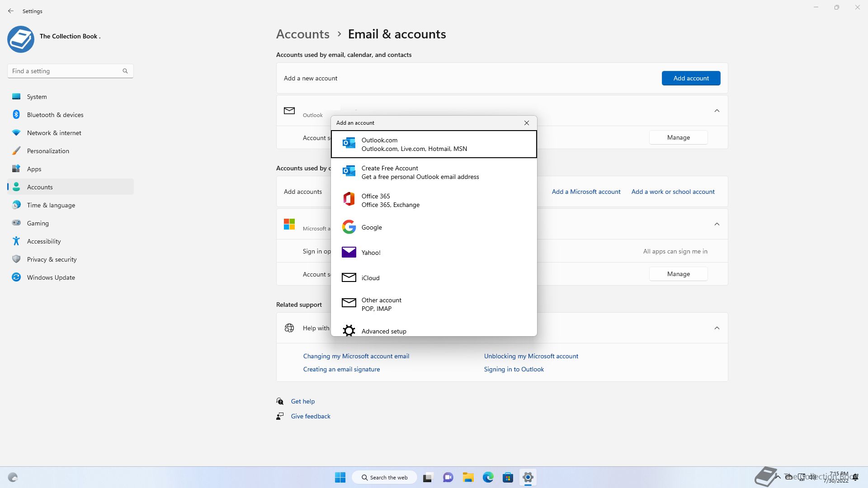The height and width of the screenshot is (488, 868).
Task: Click the Google logo in the account list
Action: point(349,227)
